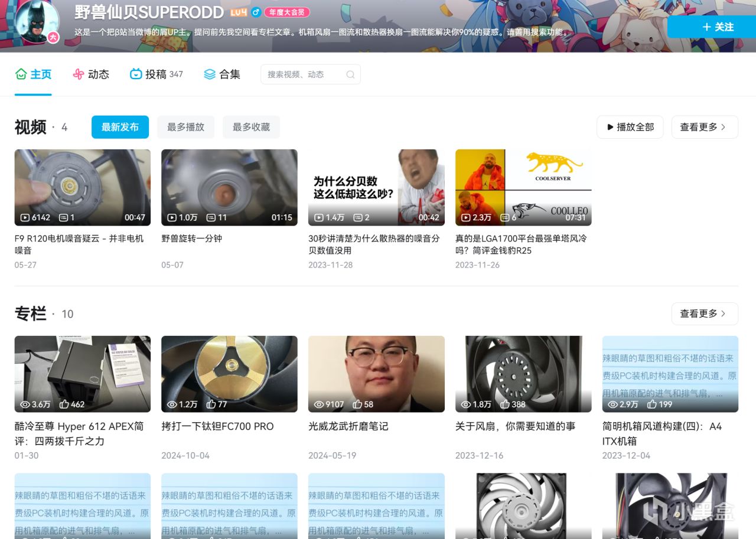
Task: Switch to the 动态 tab
Action: click(90, 74)
